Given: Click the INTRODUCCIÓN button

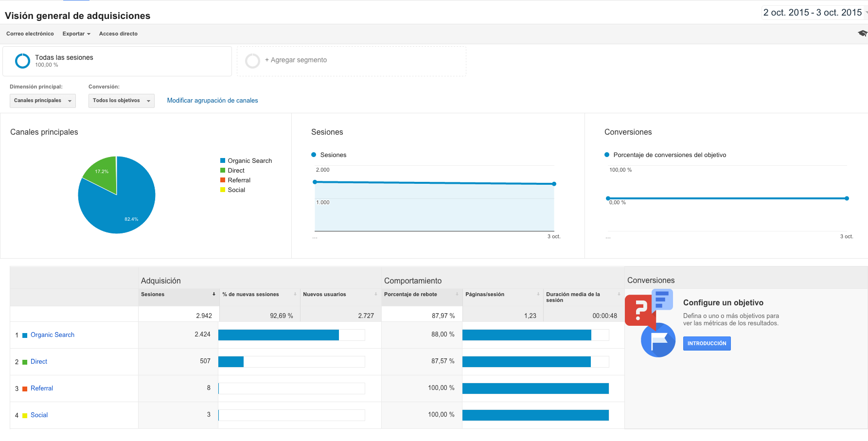Looking at the screenshot, I should [x=707, y=343].
